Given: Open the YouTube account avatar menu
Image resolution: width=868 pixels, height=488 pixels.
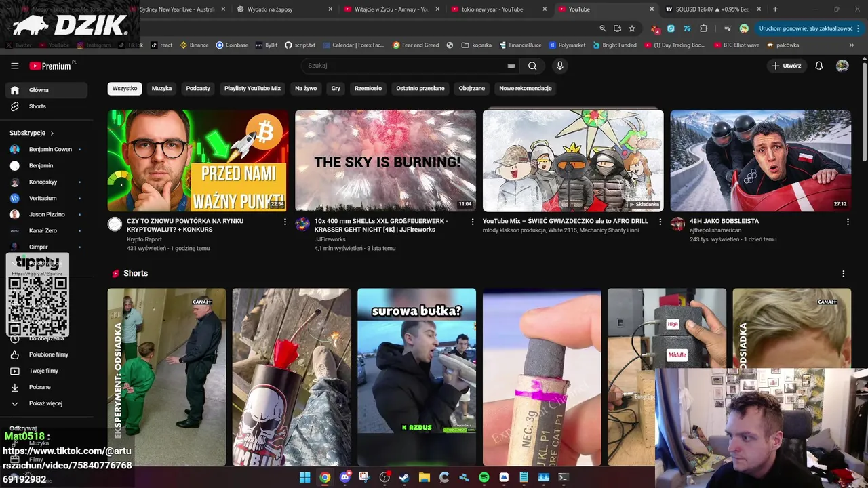Looking at the screenshot, I should coord(842,66).
